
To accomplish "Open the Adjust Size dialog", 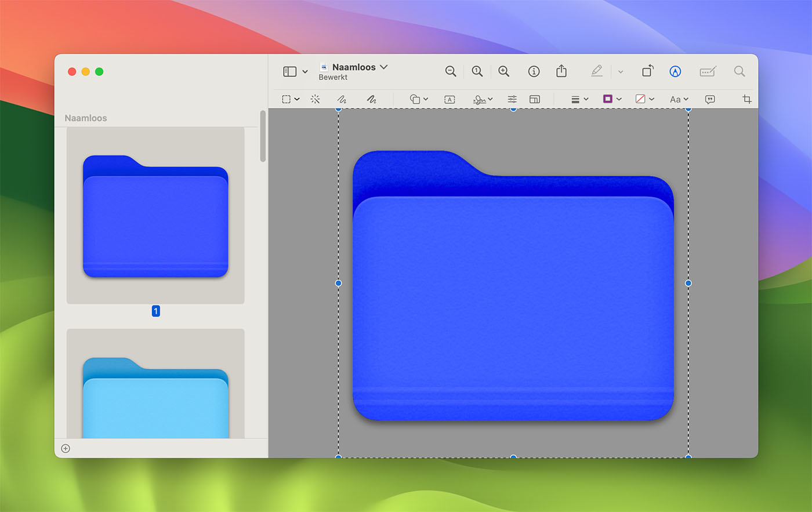I will coord(534,99).
